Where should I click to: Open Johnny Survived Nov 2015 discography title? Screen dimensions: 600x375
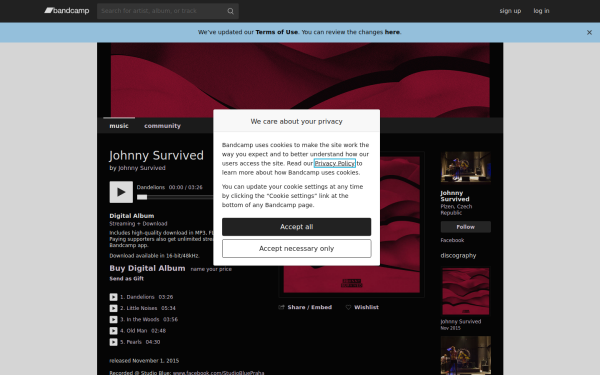pyautogui.click(x=461, y=322)
